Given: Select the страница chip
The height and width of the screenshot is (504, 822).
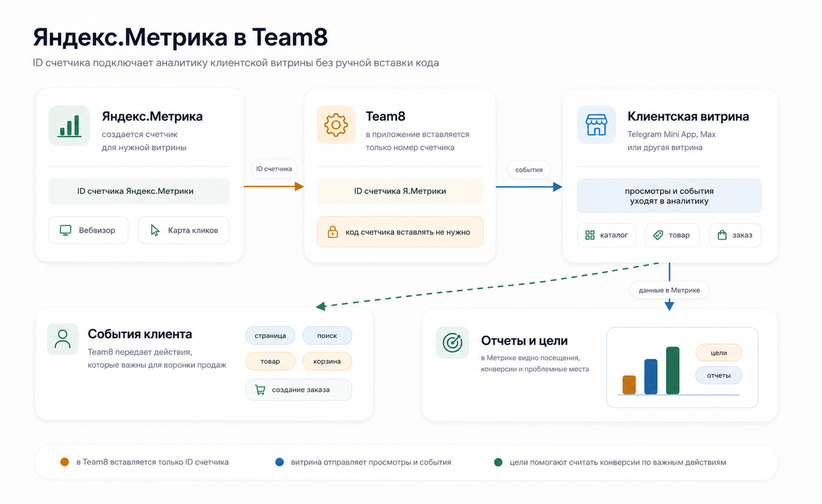Looking at the screenshot, I should click(270, 336).
